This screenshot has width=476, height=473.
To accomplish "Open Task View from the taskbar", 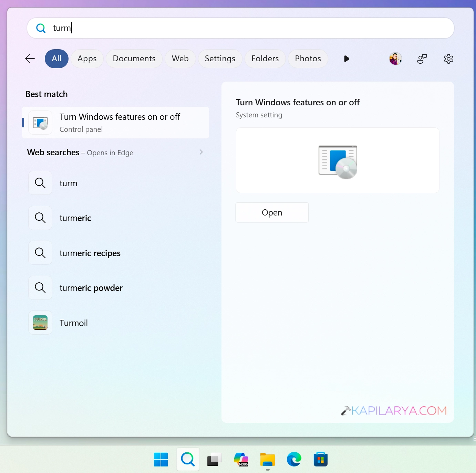I will pyautogui.click(x=214, y=459).
